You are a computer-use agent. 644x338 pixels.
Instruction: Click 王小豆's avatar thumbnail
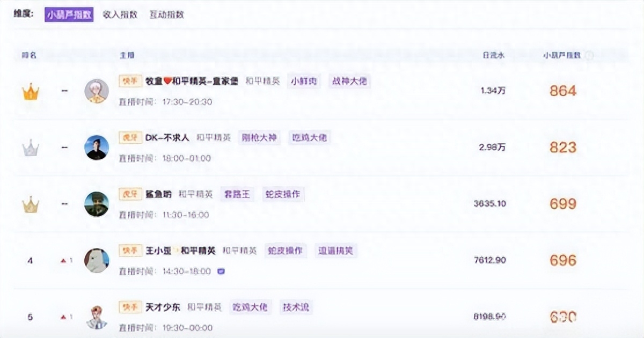(96, 261)
